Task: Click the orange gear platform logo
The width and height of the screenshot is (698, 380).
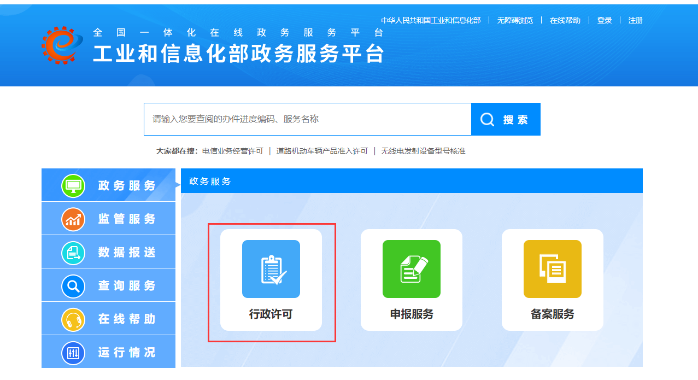Action: pyautogui.click(x=62, y=45)
